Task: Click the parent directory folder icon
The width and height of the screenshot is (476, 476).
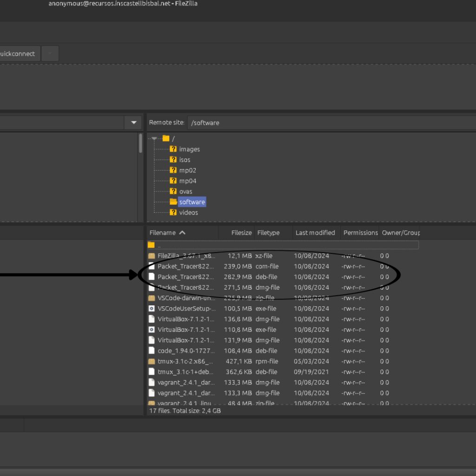Action: click(151, 245)
